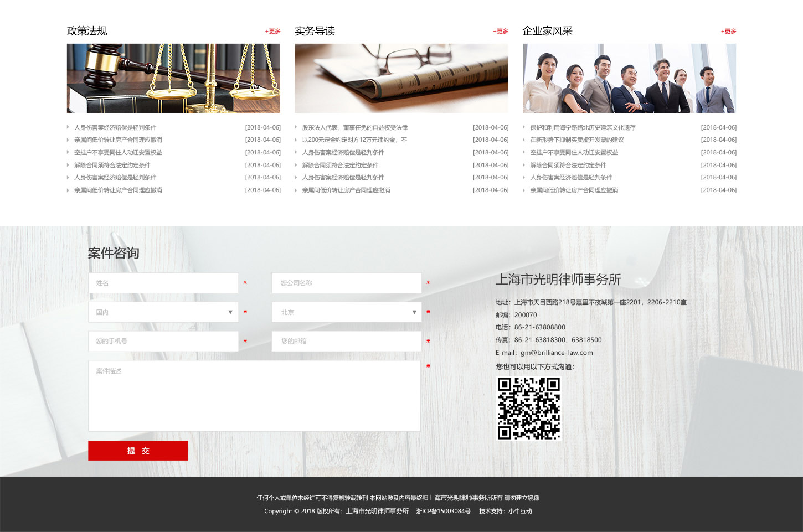Open the gavel and scales image

tap(173, 79)
